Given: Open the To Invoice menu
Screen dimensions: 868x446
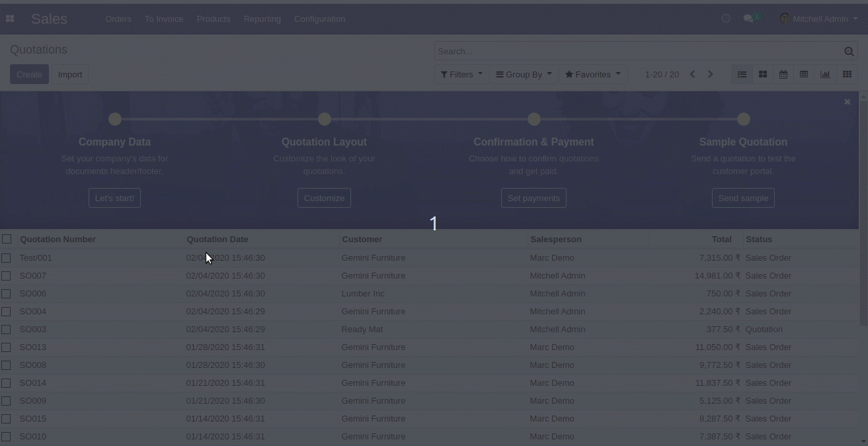Looking at the screenshot, I should pyautogui.click(x=164, y=19).
